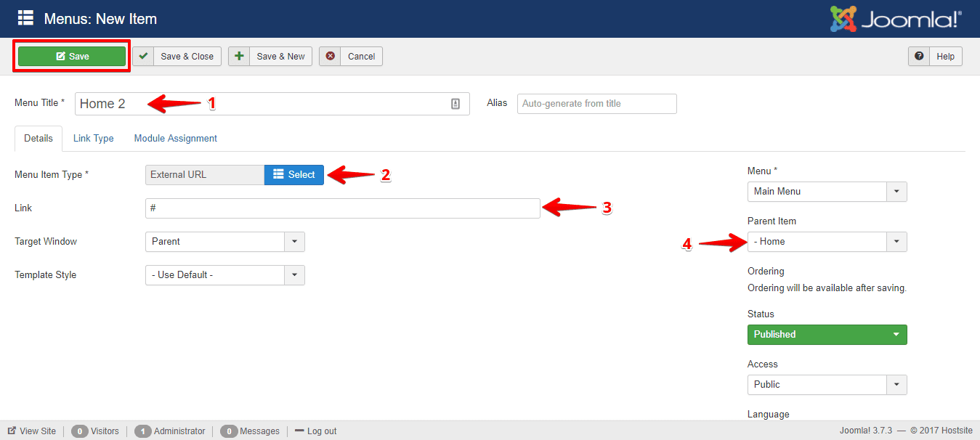Image resolution: width=980 pixels, height=440 pixels.
Task: Open the Module Assignment tab
Action: tap(175, 138)
